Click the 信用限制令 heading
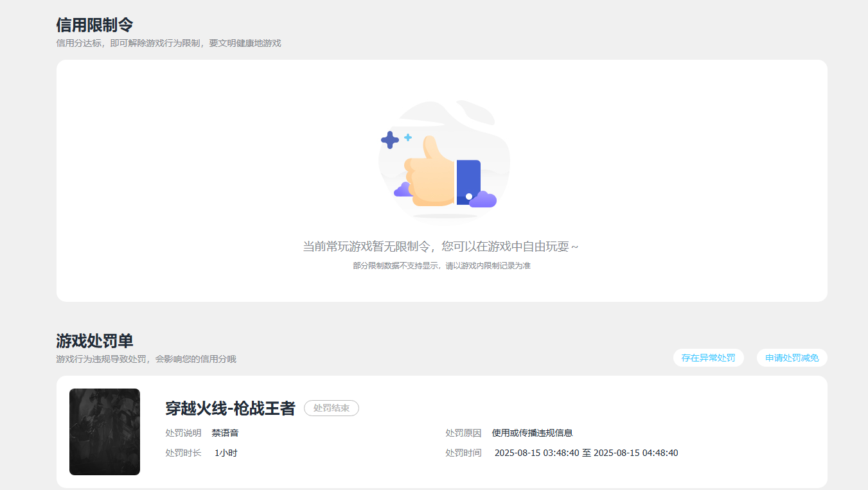This screenshot has height=490, width=868. click(94, 25)
